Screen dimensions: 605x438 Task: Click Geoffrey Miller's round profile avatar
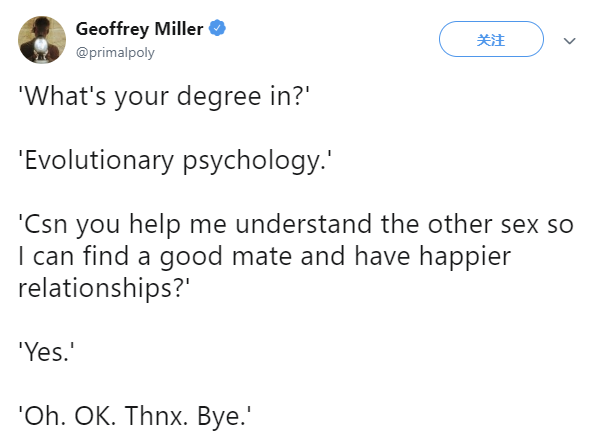pyautogui.click(x=42, y=40)
